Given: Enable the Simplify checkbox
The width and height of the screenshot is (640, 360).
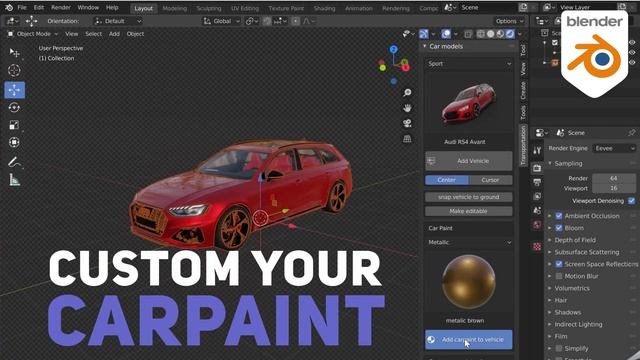Looking at the screenshot, I should (x=559, y=348).
